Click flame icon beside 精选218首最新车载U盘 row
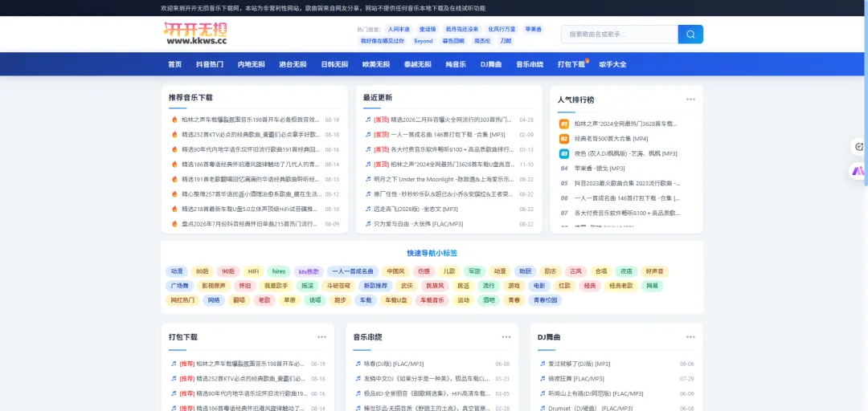868x411 pixels. coord(174,209)
